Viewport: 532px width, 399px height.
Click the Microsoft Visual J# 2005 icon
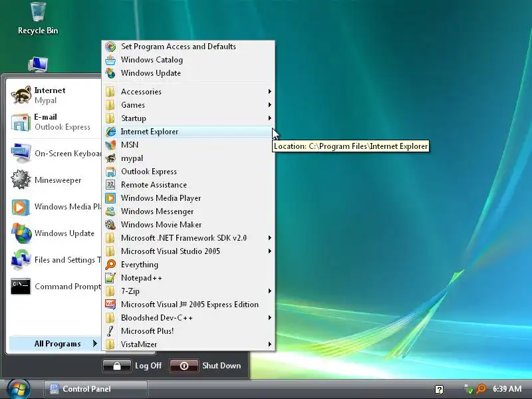click(x=110, y=305)
